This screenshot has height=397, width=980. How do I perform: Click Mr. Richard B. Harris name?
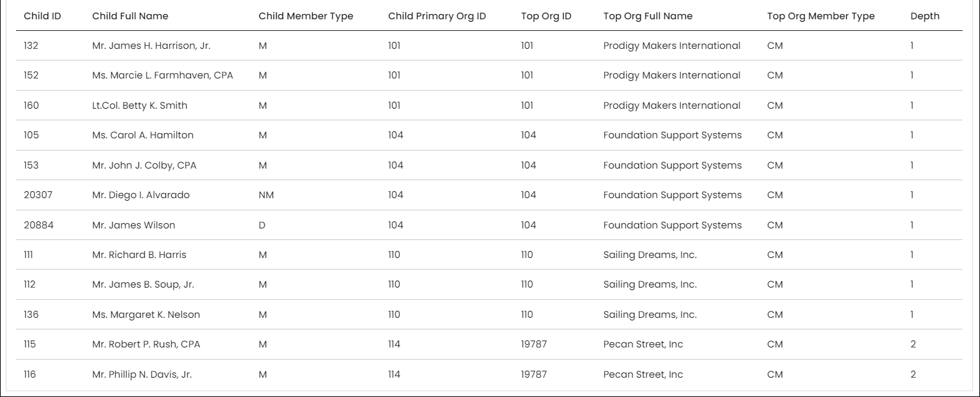coord(139,255)
